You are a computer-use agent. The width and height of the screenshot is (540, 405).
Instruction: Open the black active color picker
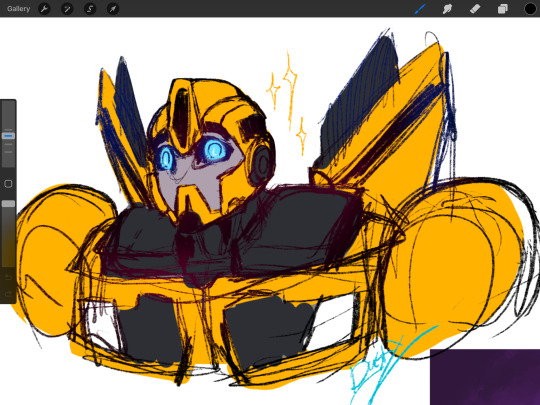click(x=530, y=9)
